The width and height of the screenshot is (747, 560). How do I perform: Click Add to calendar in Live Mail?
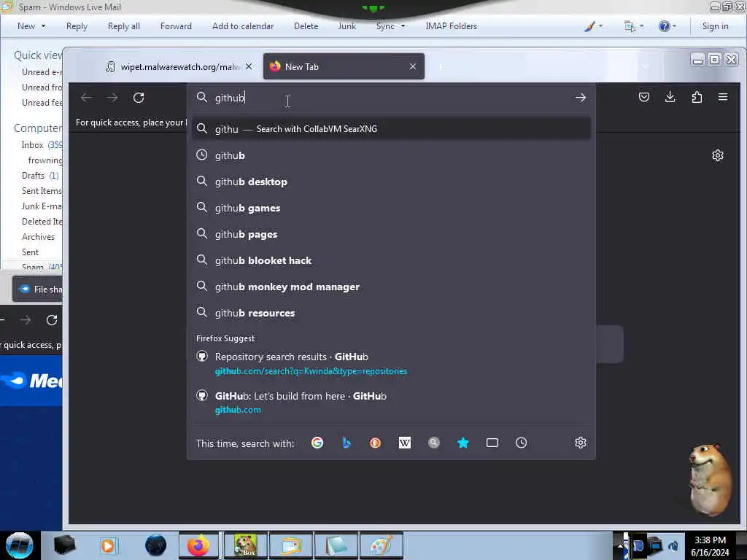(243, 26)
